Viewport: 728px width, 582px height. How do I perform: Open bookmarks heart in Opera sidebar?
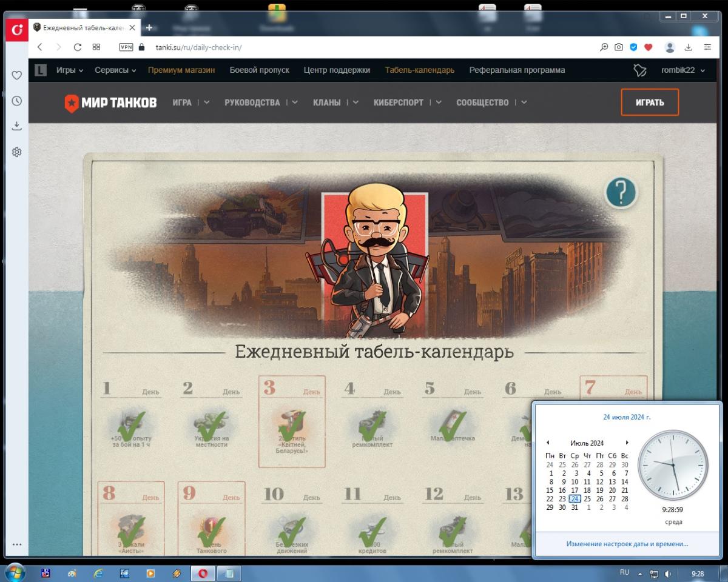[x=17, y=75]
